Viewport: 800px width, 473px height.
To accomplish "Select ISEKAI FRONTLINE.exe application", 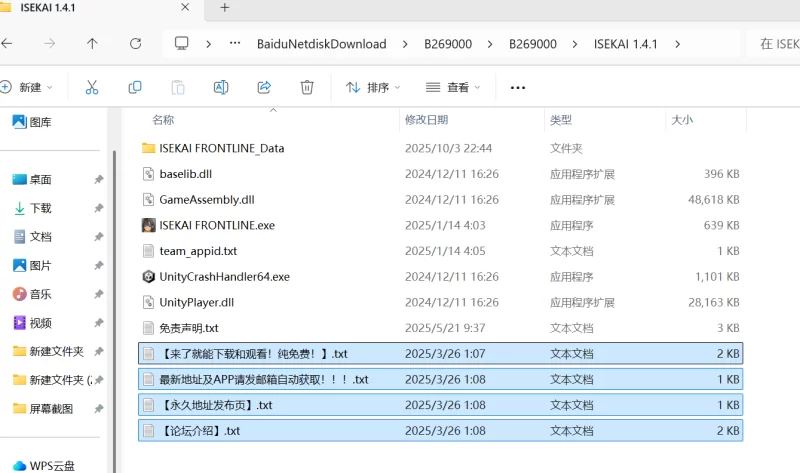I will pyautogui.click(x=441, y=225).
